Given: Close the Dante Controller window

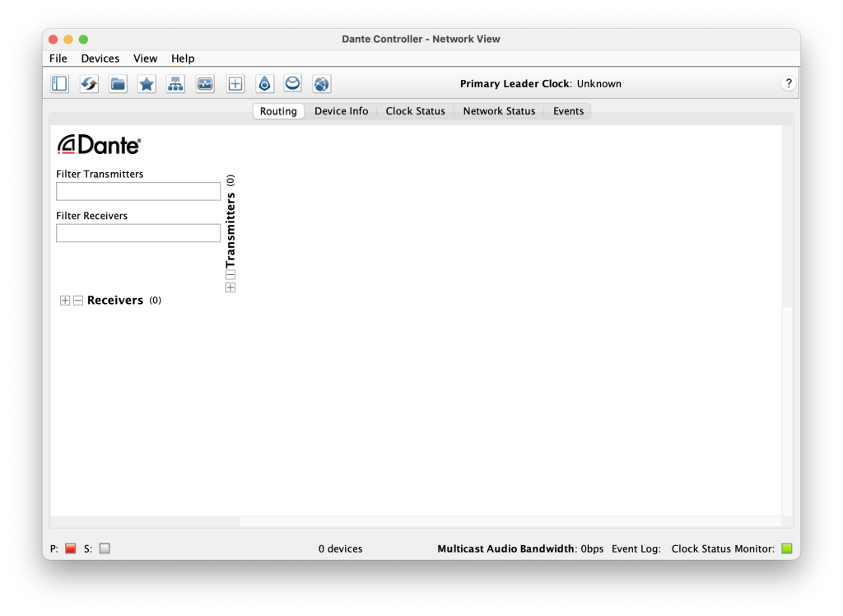Looking at the screenshot, I should (x=53, y=40).
